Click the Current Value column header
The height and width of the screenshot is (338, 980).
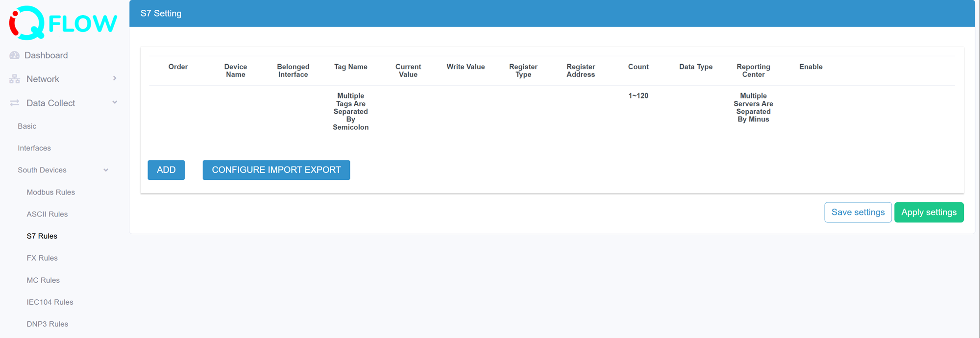(x=408, y=71)
